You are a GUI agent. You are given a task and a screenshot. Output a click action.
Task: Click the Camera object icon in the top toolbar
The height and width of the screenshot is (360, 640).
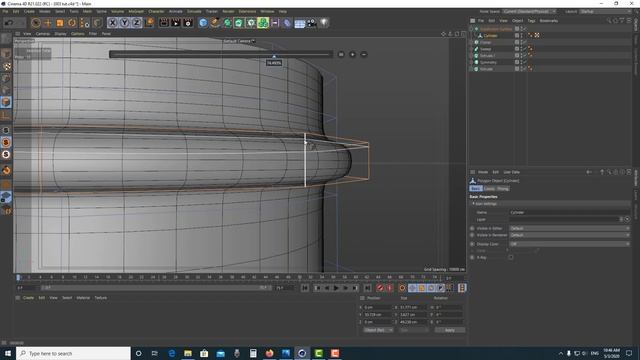click(x=312, y=23)
